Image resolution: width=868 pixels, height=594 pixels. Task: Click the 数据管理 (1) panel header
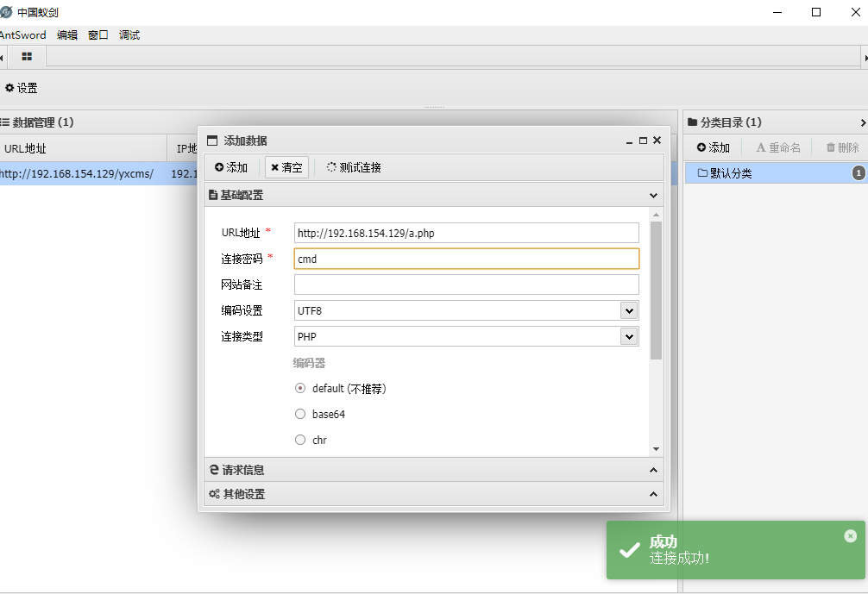click(339, 122)
